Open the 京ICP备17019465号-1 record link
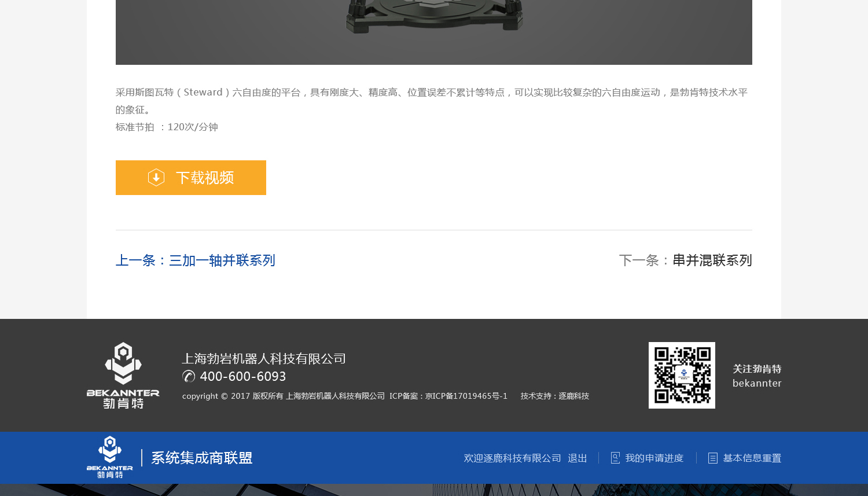The width and height of the screenshot is (868, 496). pyautogui.click(x=466, y=396)
